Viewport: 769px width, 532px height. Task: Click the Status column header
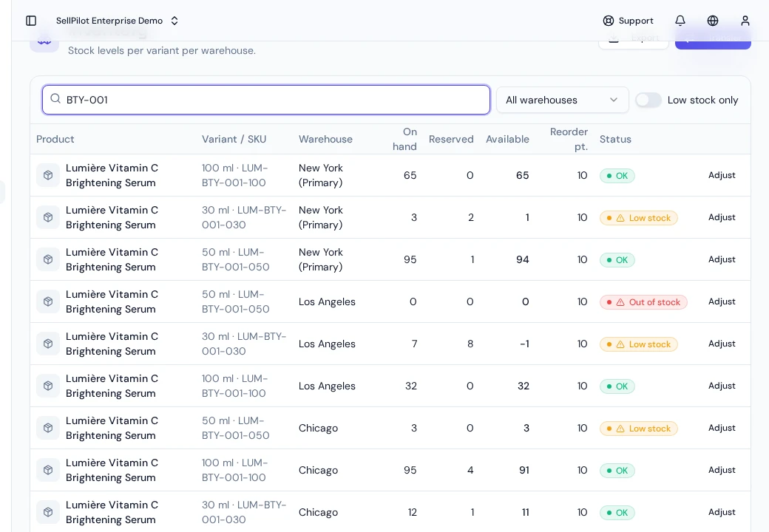pyautogui.click(x=615, y=139)
